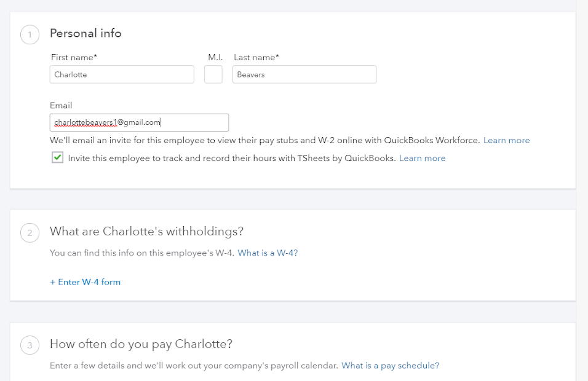Viewport: 588px width, 381px height.
Task: Expand the Enter W-4 form section
Action: (85, 282)
